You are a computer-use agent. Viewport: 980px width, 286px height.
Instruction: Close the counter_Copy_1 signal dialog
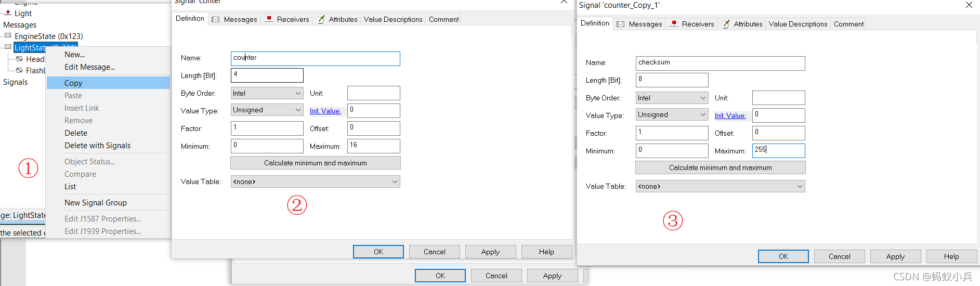pos(969,5)
